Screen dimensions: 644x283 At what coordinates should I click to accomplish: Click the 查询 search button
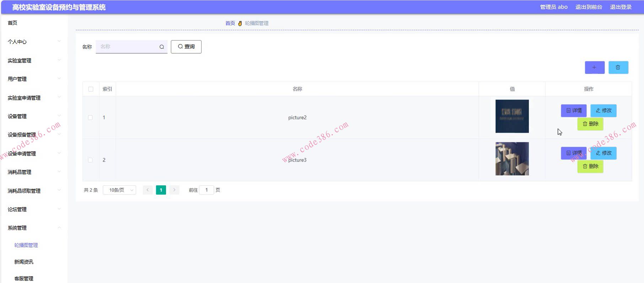point(186,47)
